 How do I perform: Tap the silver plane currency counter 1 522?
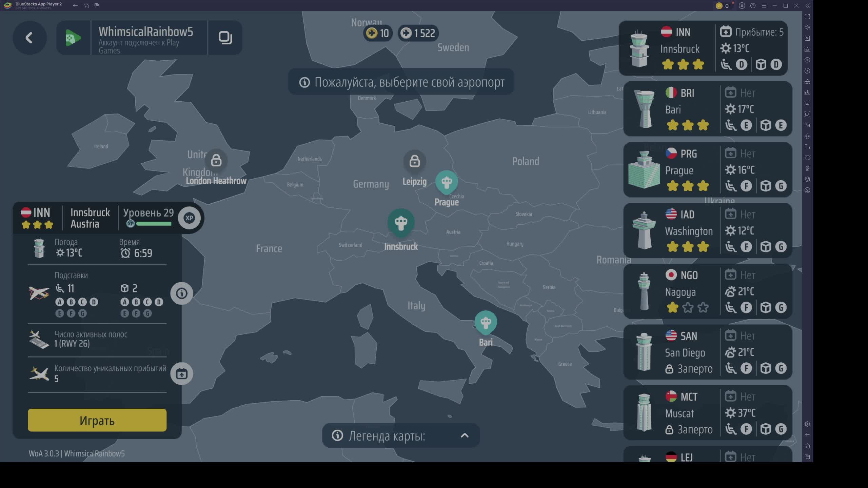point(418,33)
